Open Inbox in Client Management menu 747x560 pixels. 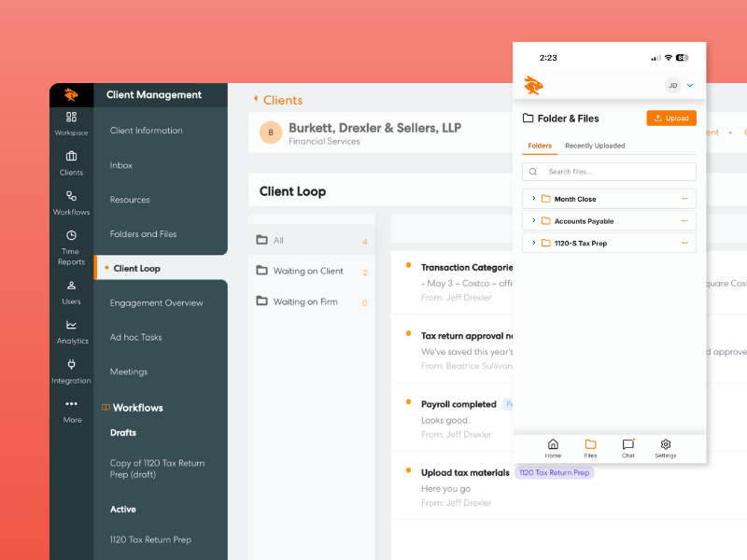coord(121,165)
